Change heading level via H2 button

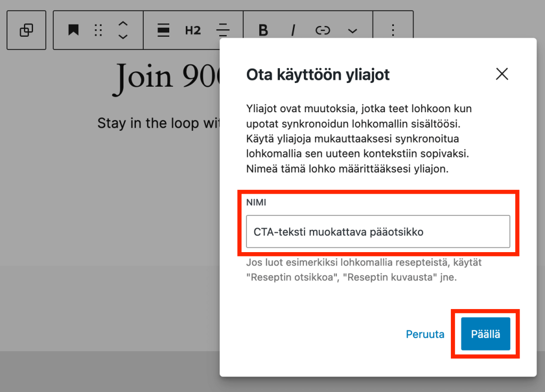click(x=193, y=30)
